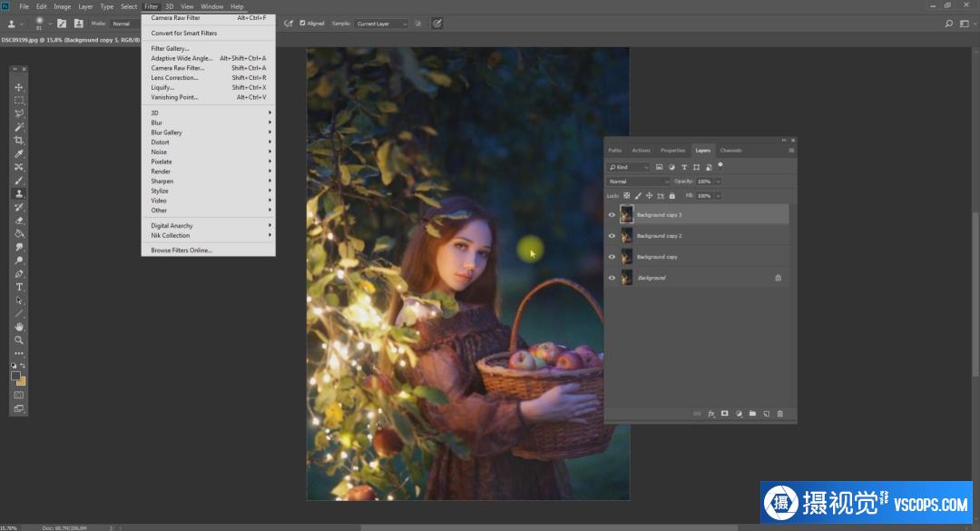Toggle type layer filter
The image size is (980, 531).
[684, 167]
